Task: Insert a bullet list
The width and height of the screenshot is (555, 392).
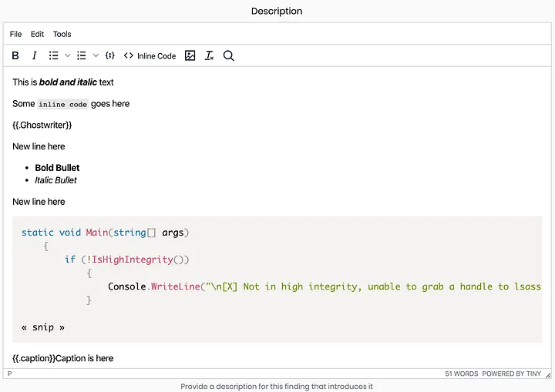Action: tap(53, 55)
